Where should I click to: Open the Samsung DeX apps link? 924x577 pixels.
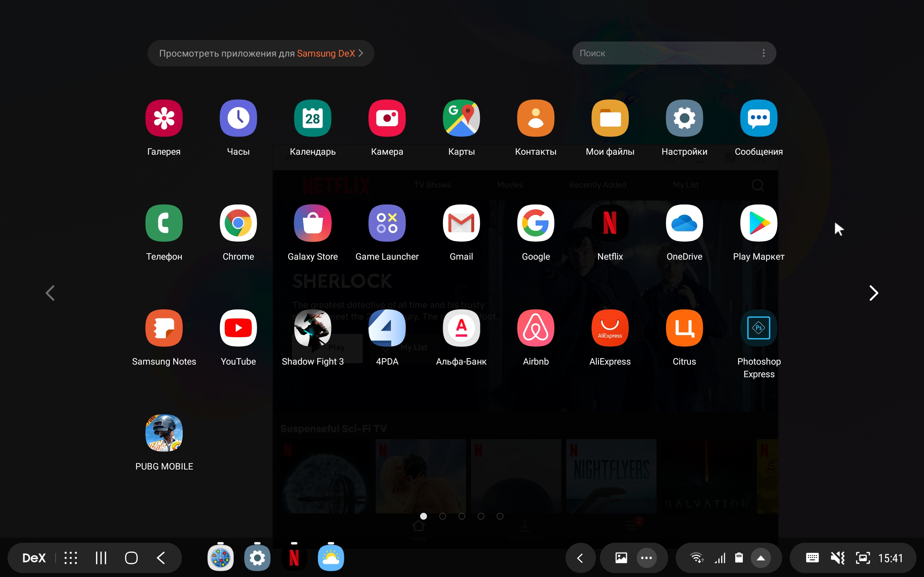tap(260, 53)
